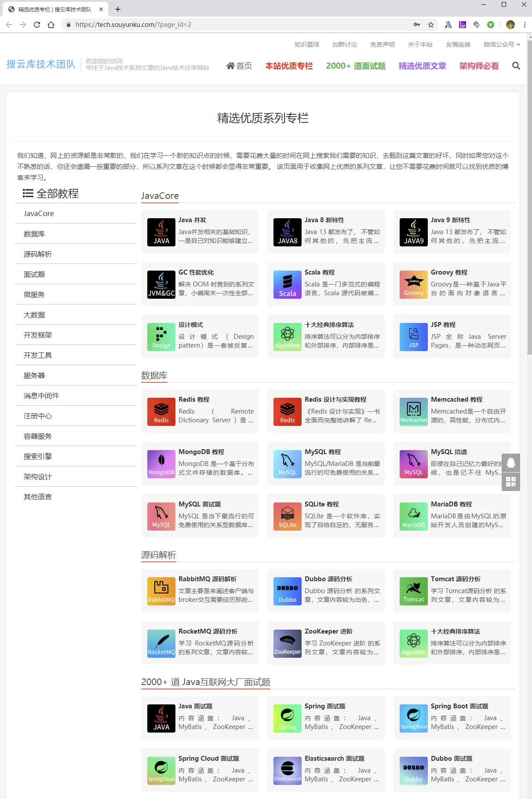Screen dimensions: 532x799
Task: Open the 加群讨论 top link
Action: (x=345, y=44)
